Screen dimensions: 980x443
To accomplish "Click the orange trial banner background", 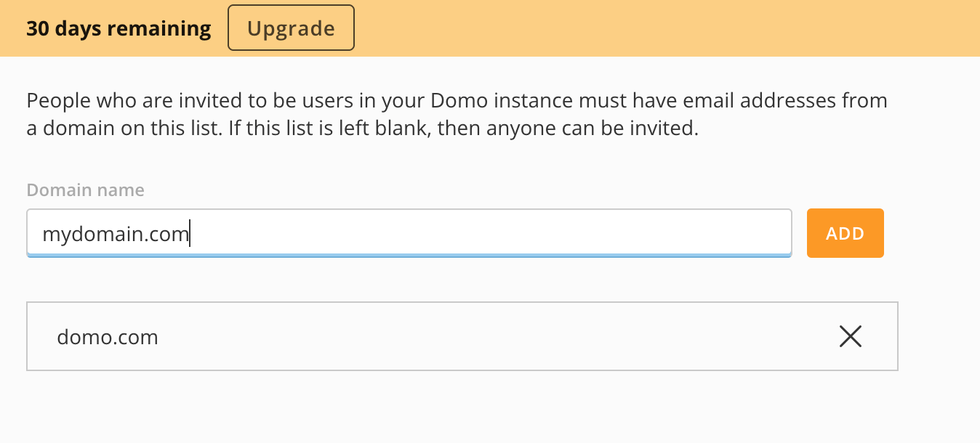I will point(654,28).
